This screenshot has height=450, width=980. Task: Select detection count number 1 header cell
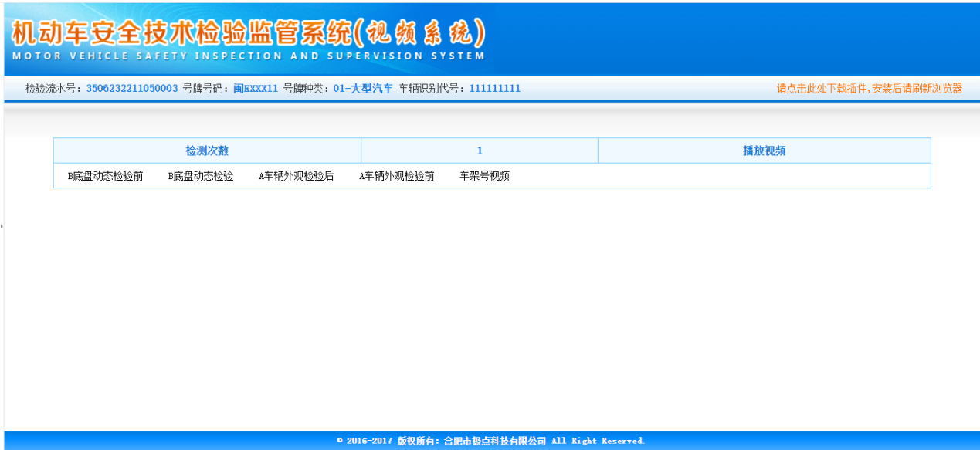pos(480,151)
